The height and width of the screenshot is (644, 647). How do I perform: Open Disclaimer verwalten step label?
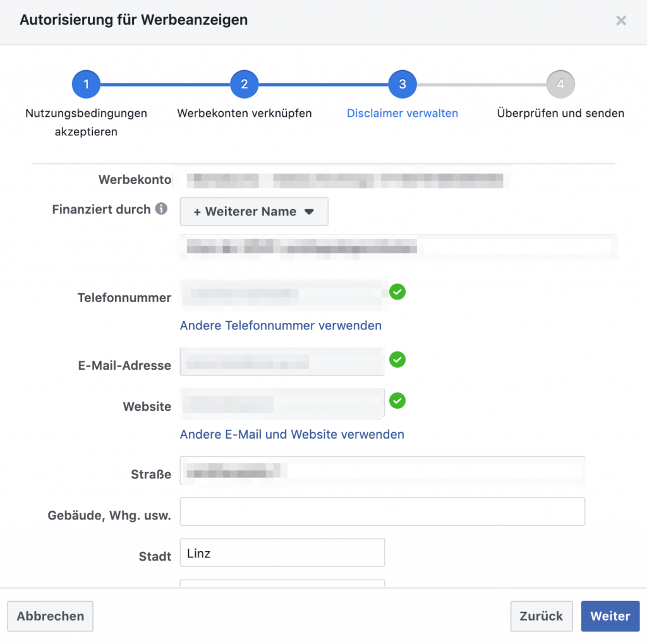pyautogui.click(x=402, y=114)
